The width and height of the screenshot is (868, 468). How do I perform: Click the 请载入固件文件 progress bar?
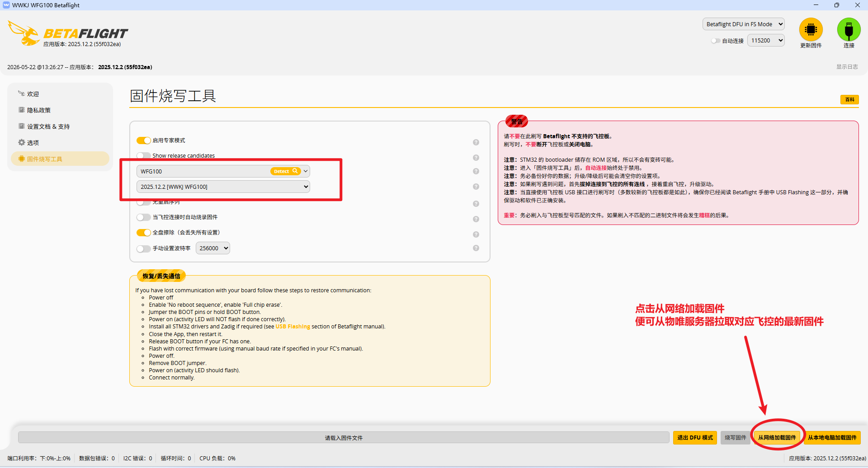[x=344, y=438]
